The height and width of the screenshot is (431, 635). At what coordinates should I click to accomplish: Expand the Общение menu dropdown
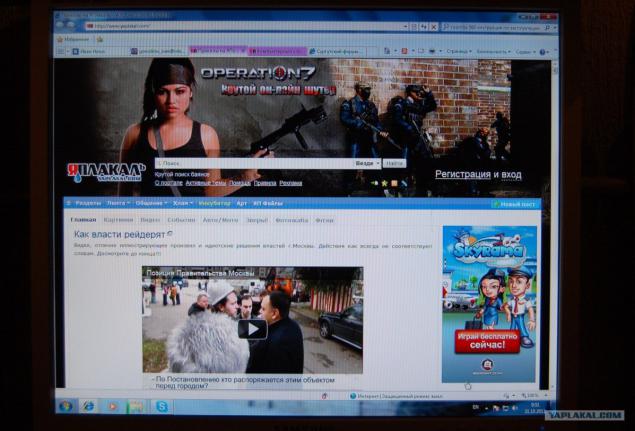[x=151, y=203]
